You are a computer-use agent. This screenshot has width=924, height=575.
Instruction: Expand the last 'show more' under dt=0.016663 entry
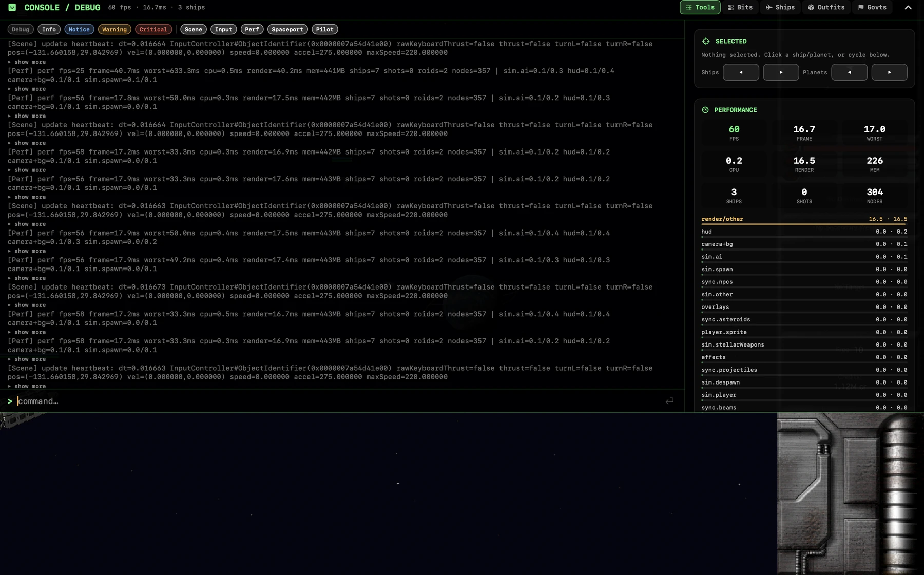pyautogui.click(x=27, y=386)
